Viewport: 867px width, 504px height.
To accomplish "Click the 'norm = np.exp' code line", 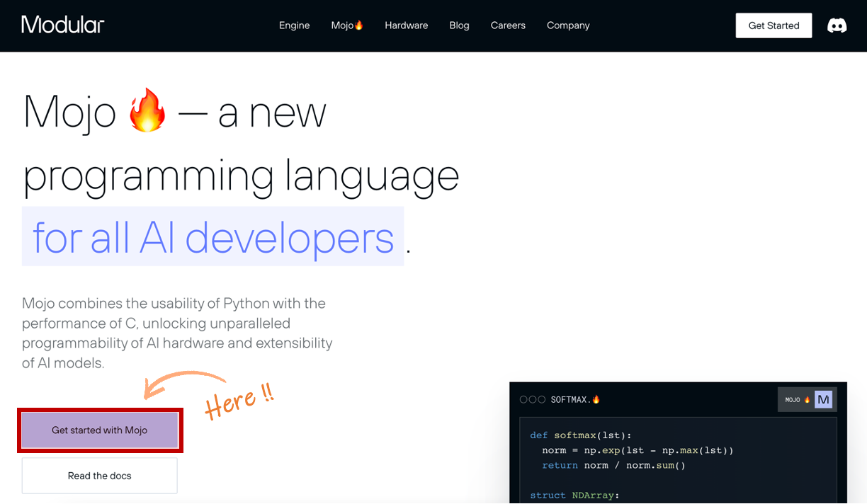I will pos(637,450).
